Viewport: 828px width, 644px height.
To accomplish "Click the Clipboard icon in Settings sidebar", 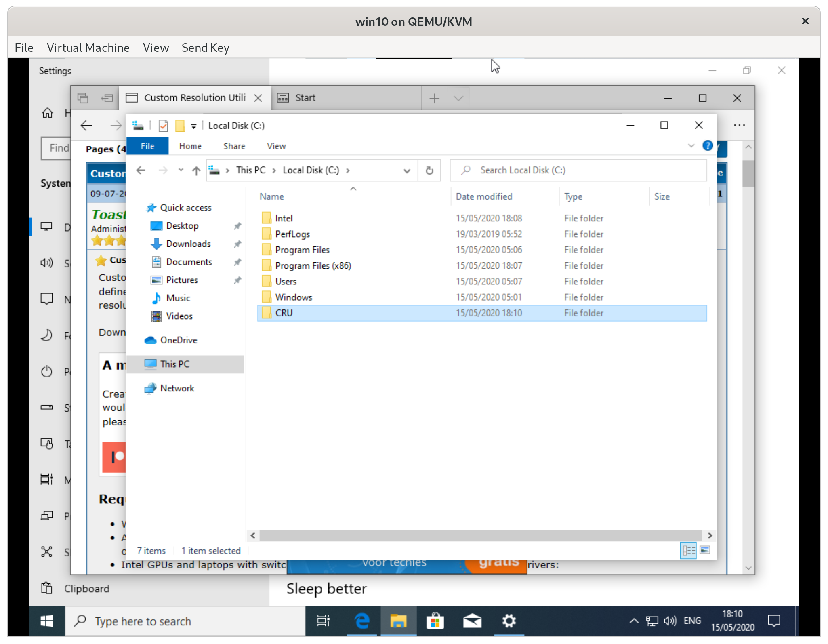I will [46, 588].
